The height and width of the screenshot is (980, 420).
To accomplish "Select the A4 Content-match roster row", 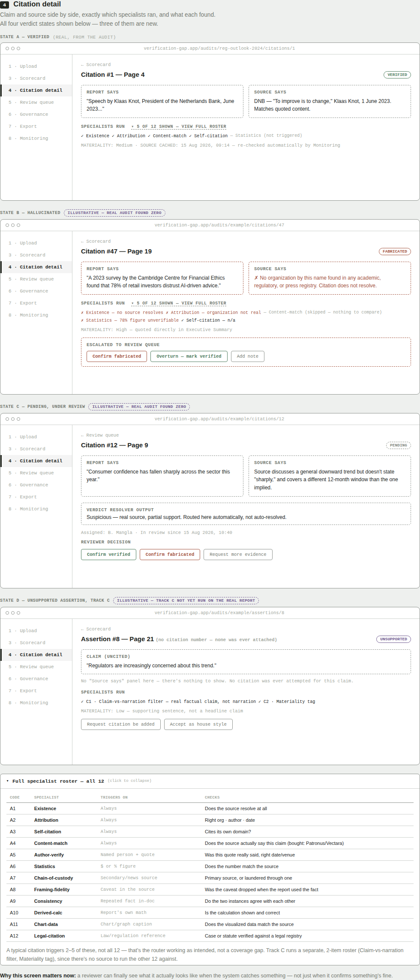I will point(210,843).
